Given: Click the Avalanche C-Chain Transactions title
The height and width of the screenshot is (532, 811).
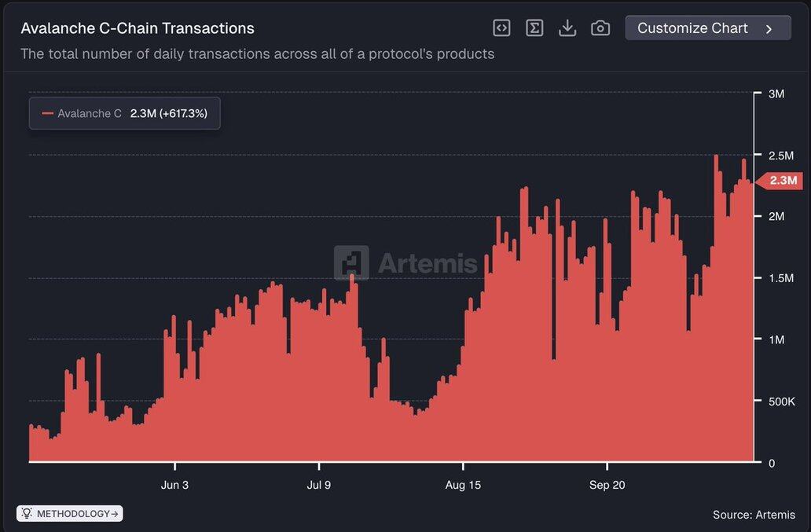Looking at the screenshot, I should click(138, 28).
